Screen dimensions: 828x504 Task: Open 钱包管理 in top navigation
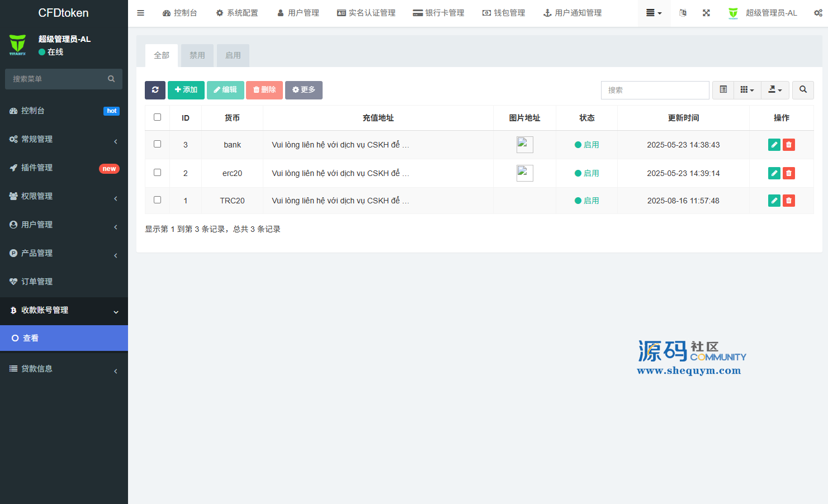(504, 13)
